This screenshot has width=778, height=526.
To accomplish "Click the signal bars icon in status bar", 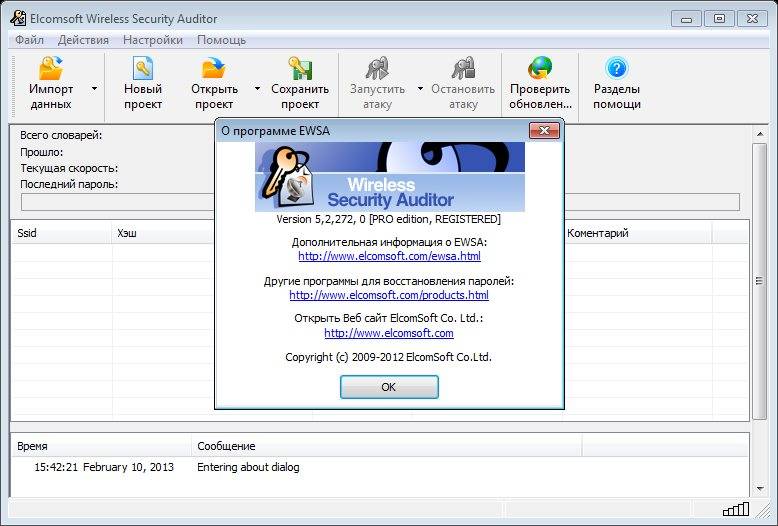I will 736,509.
